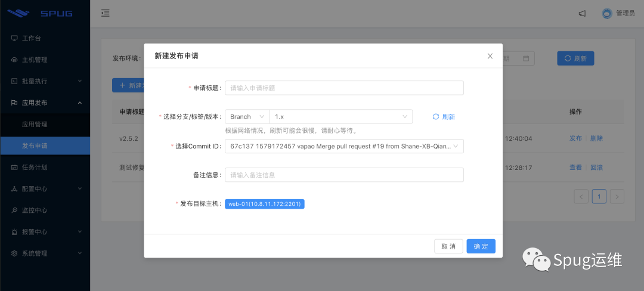Click the 批量执行 terminal icon

(x=14, y=81)
